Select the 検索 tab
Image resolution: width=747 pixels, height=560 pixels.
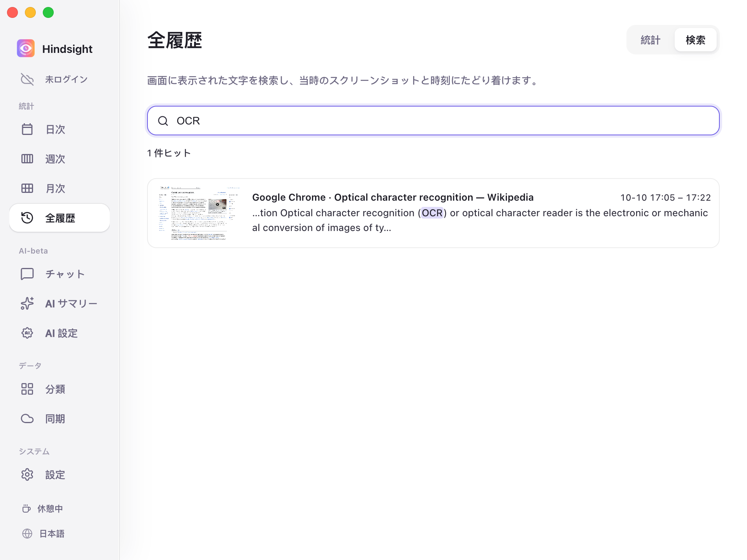click(x=695, y=40)
